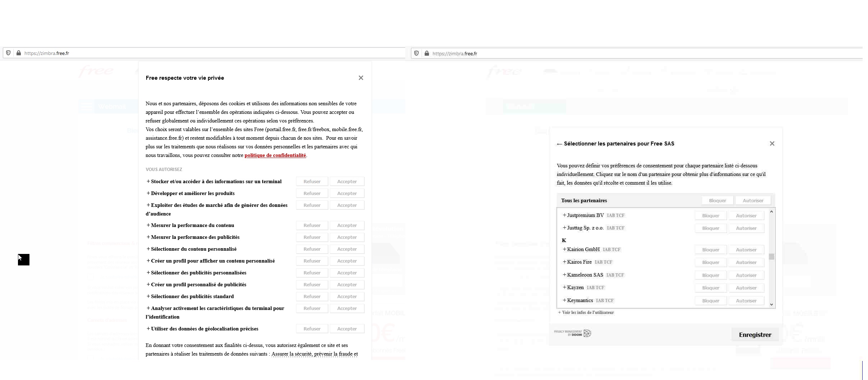Block Kameleoon SAS partner
Screen dimensions: 868x380
pyautogui.click(x=711, y=275)
